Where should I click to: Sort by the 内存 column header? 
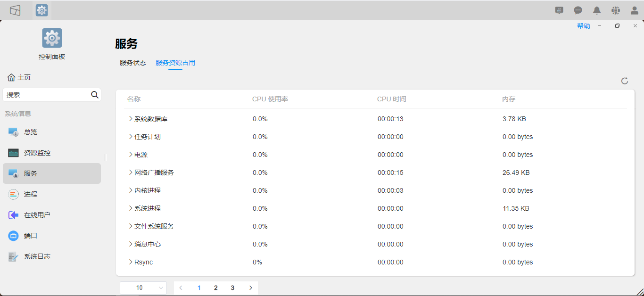pos(509,99)
